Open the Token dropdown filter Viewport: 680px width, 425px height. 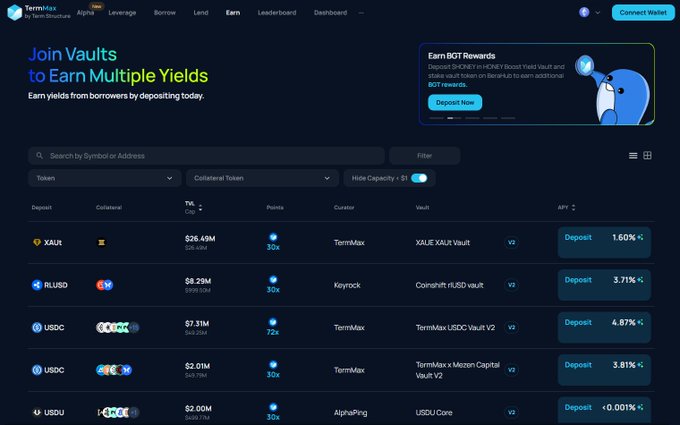(x=105, y=178)
